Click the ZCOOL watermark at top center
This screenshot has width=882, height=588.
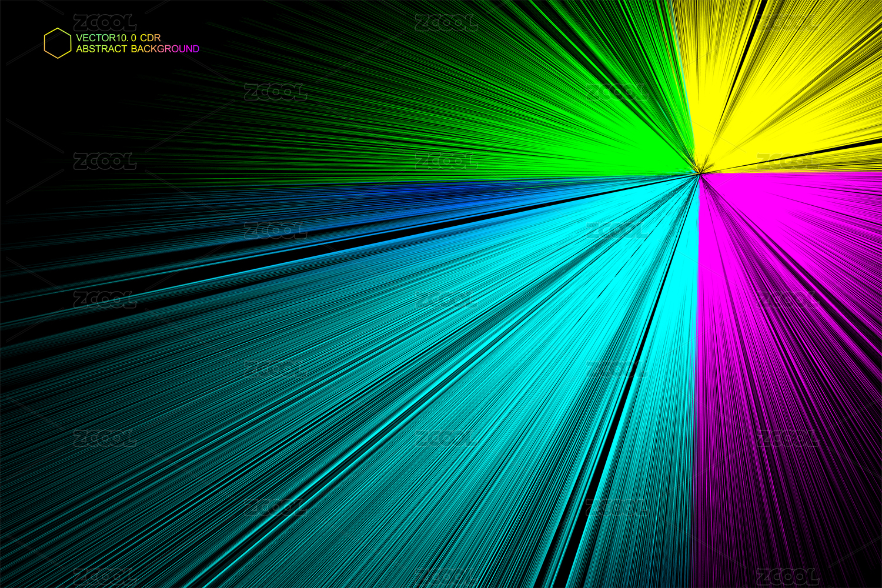point(446,24)
